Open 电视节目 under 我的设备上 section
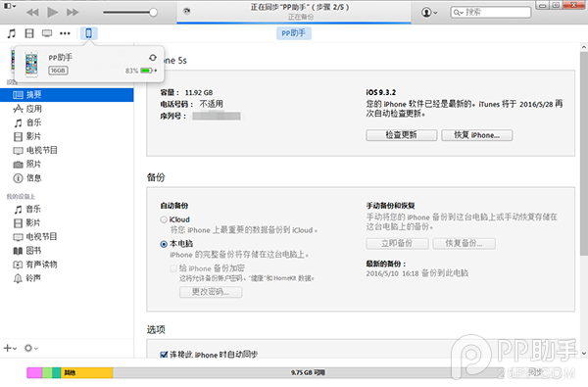Viewport: 588px width, 387px height. [x=67, y=237]
